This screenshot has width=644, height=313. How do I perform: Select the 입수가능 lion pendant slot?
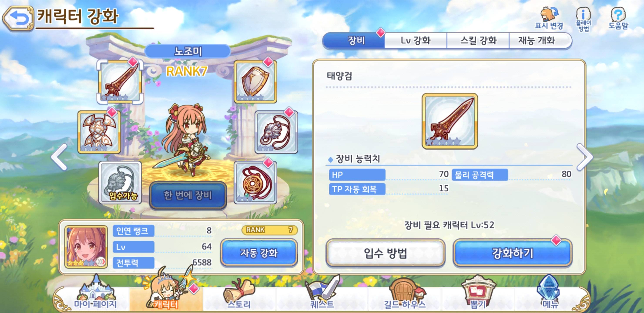[120, 182]
